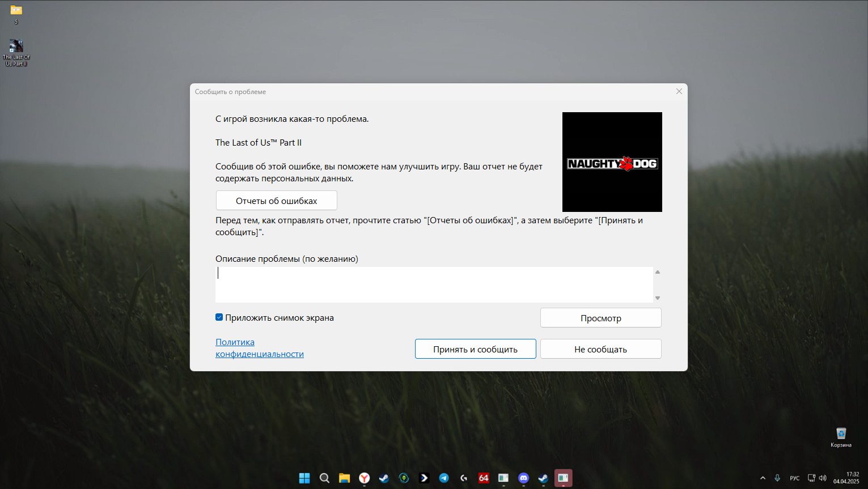The width and height of the screenshot is (868, 489).
Task: Launch AIDA64 from the taskbar
Action: pyautogui.click(x=484, y=478)
